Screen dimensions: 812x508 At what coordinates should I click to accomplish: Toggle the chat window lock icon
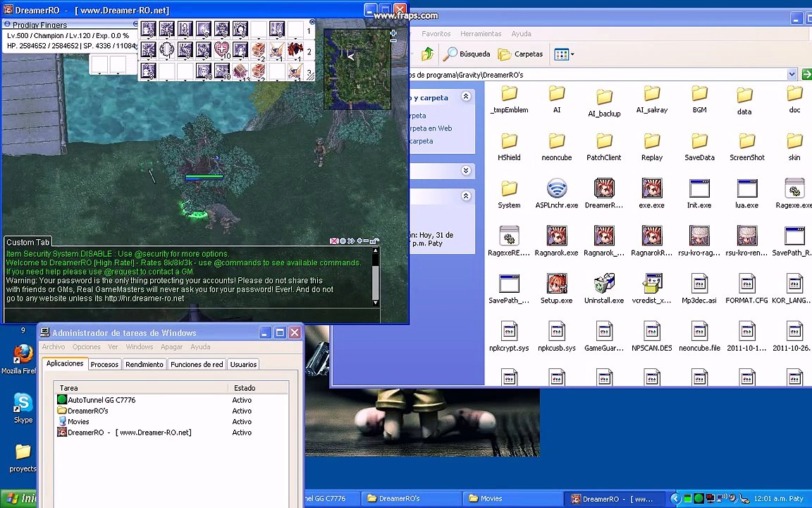click(374, 241)
